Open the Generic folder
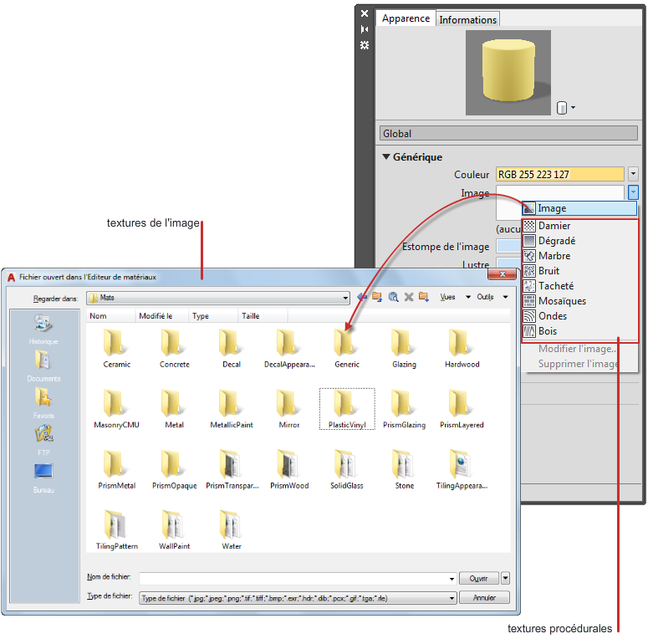 coord(346,348)
